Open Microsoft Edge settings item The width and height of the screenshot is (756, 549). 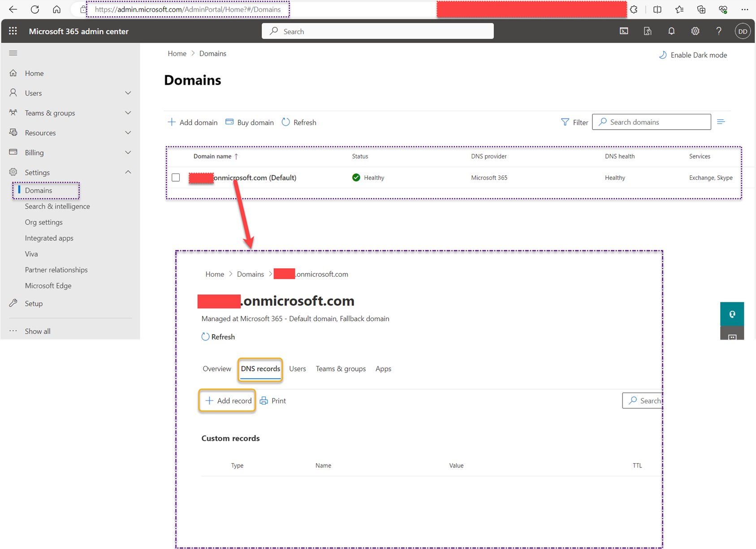pyautogui.click(x=48, y=286)
